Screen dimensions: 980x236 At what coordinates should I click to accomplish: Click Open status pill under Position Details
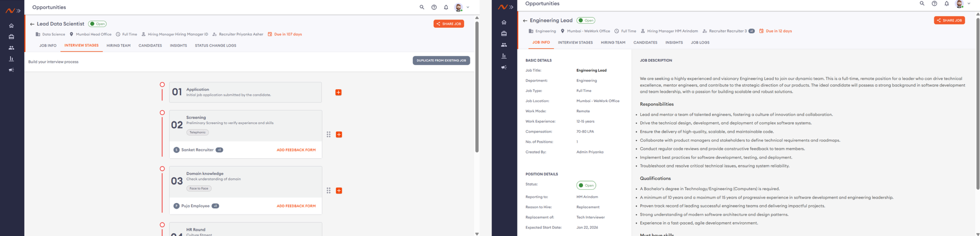[x=586, y=186]
